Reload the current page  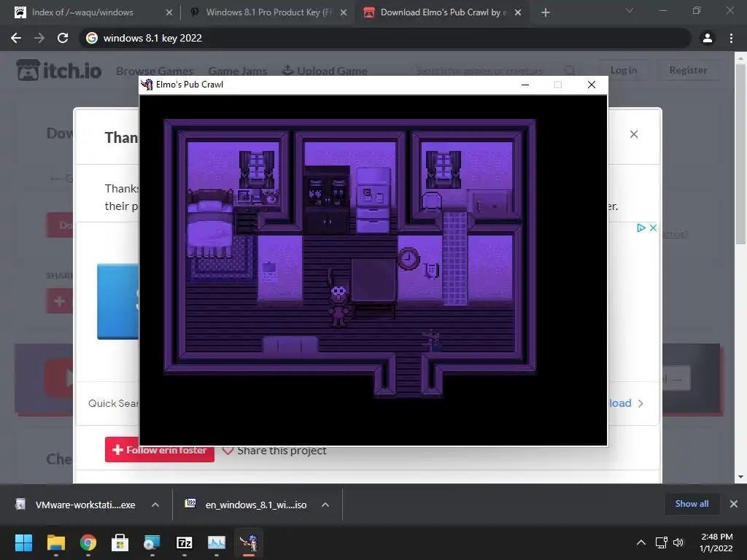point(63,38)
